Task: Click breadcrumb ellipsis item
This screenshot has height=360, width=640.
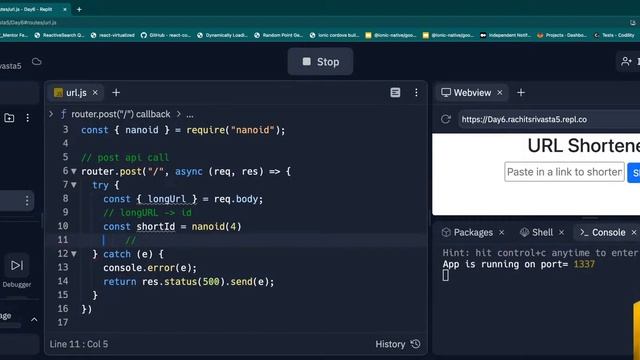Action: [190, 115]
